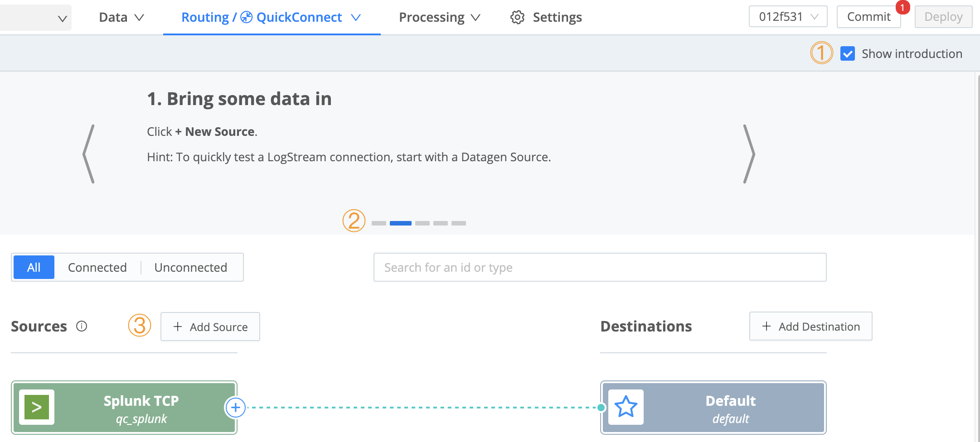The width and height of the screenshot is (980, 442).
Task: Go to the next introduction slide
Action: 749,154
